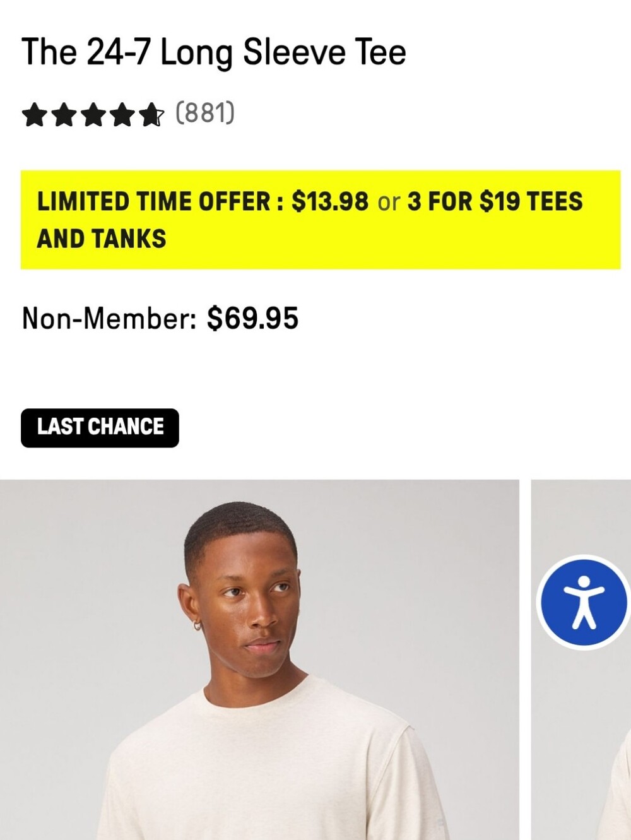Image resolution: width=631 pixels, height=840 pixels.
Task: Click the third rating star
Action: (x=93, y=115)
